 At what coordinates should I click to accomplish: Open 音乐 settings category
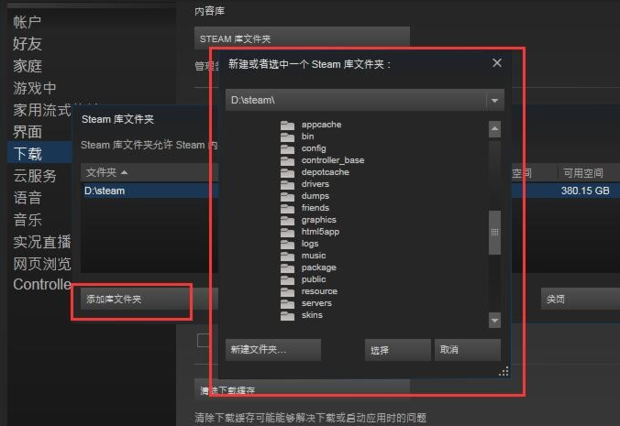coord(27,220)
